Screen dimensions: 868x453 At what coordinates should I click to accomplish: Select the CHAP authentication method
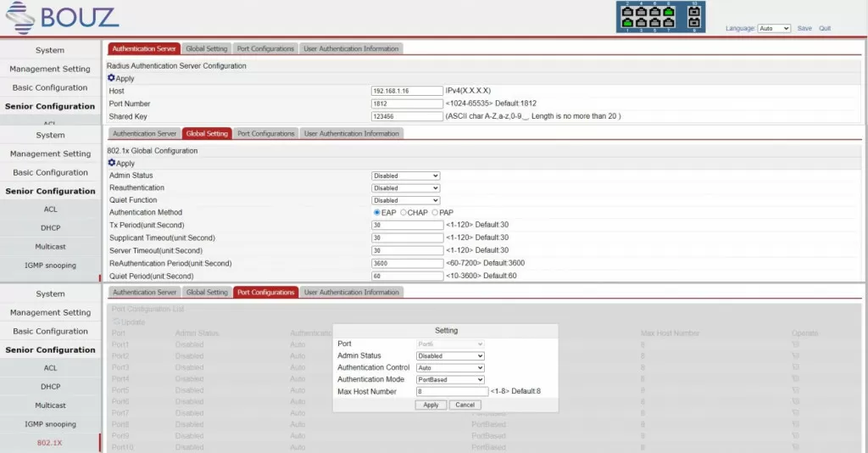pyautogui.click(x=403, y=213)
